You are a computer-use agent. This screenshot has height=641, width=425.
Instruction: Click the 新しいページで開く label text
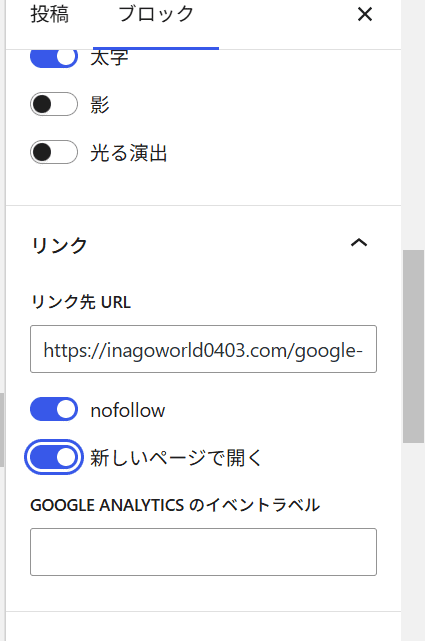tap(176, 458)
